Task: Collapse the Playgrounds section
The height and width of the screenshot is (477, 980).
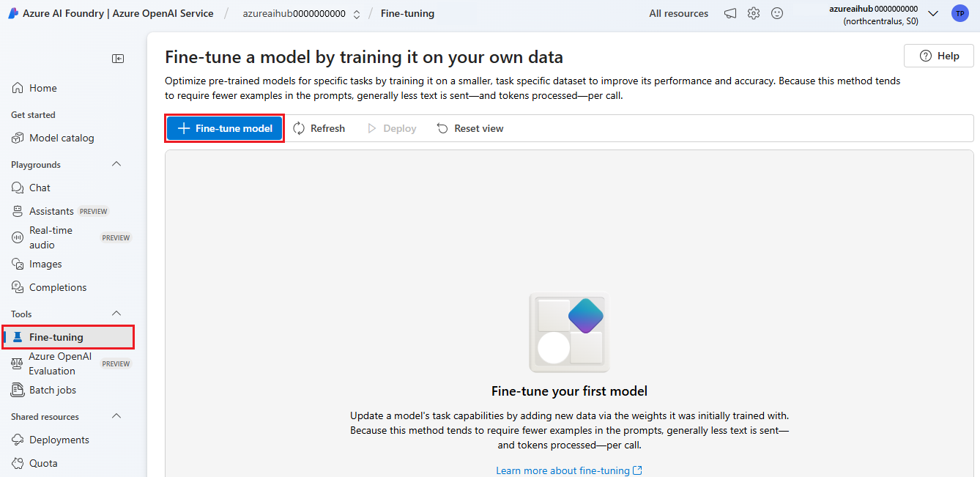Action: tap(116, 164)
